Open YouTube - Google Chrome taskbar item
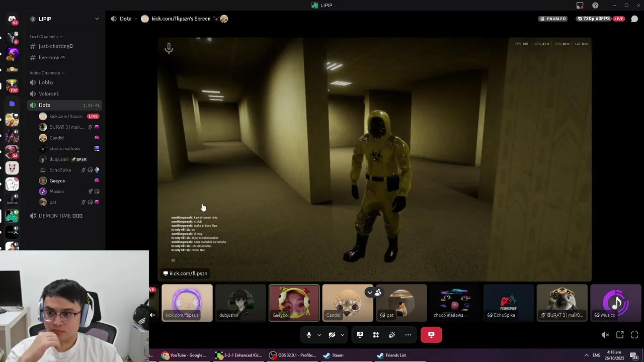 [184, 355]
